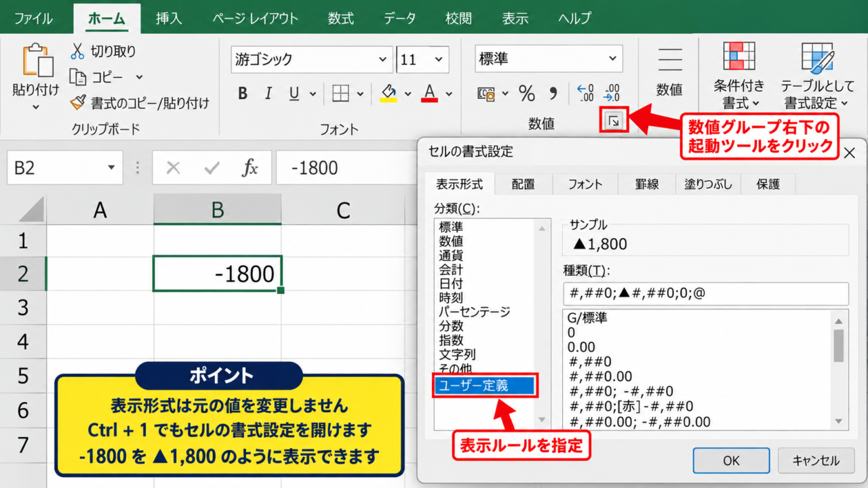Open the paste options arrow under 貼り付け
This screenshot has height=488, width=868.
[35, 106]
